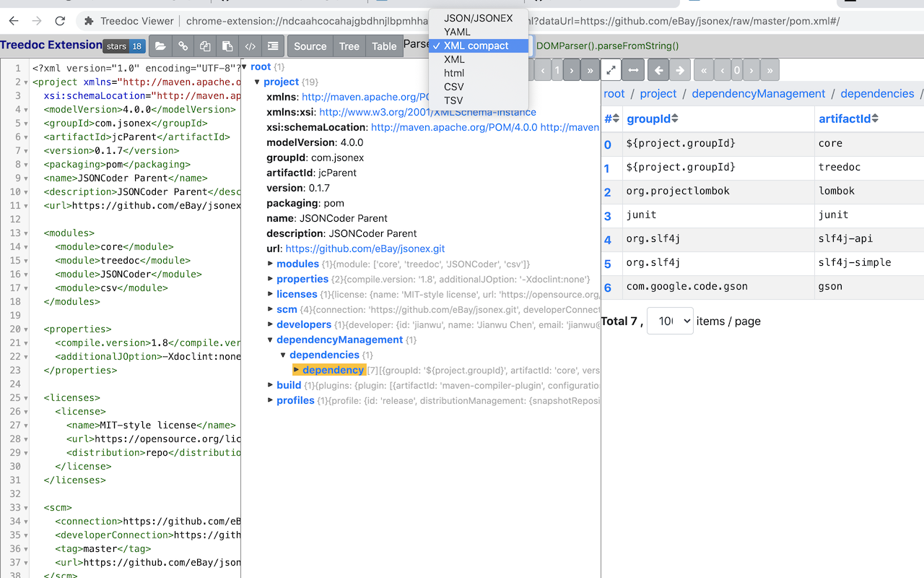This screenshot has width=924, height=578.
Task: Sort table by artifactId column
Action: tap(848, 118)
